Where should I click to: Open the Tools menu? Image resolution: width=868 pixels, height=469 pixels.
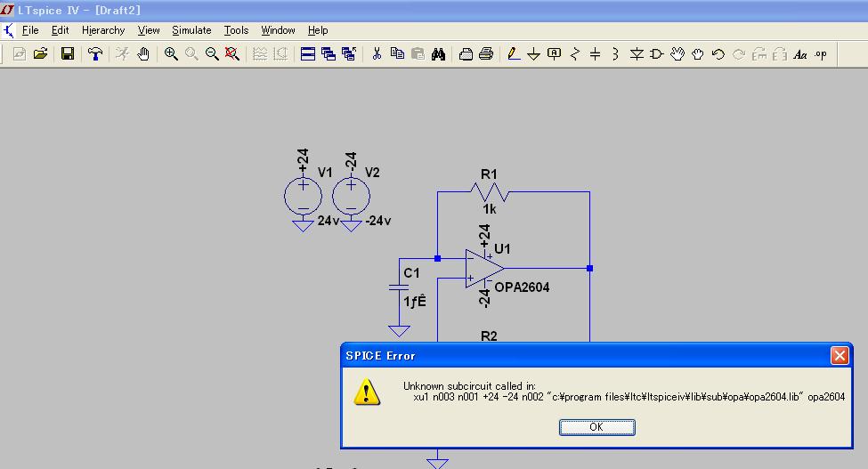tap(236, 30)
